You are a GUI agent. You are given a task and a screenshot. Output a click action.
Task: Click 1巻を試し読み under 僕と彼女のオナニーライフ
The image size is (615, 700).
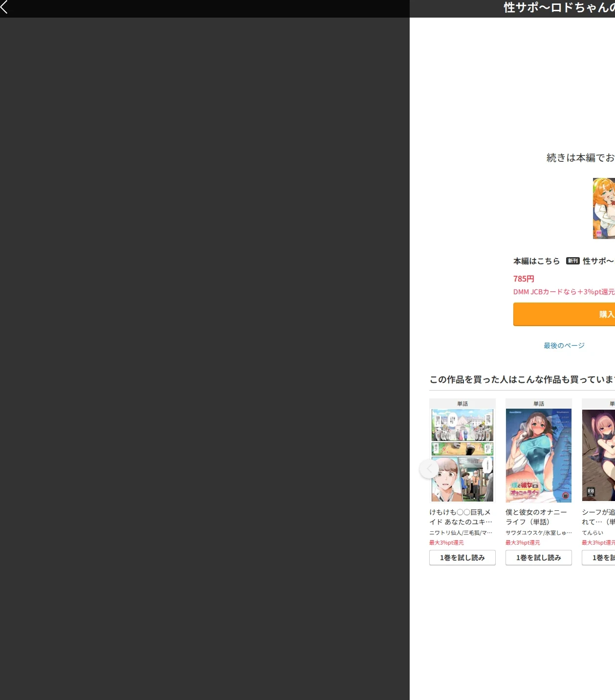[x=539, y=558]
